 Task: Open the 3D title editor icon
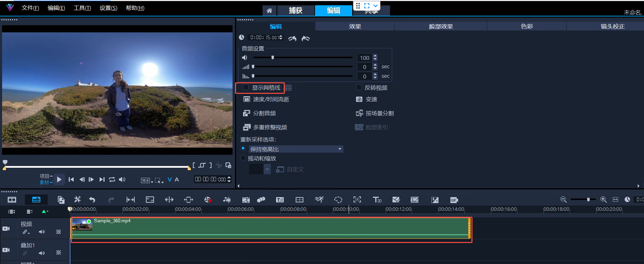(377, 200)
